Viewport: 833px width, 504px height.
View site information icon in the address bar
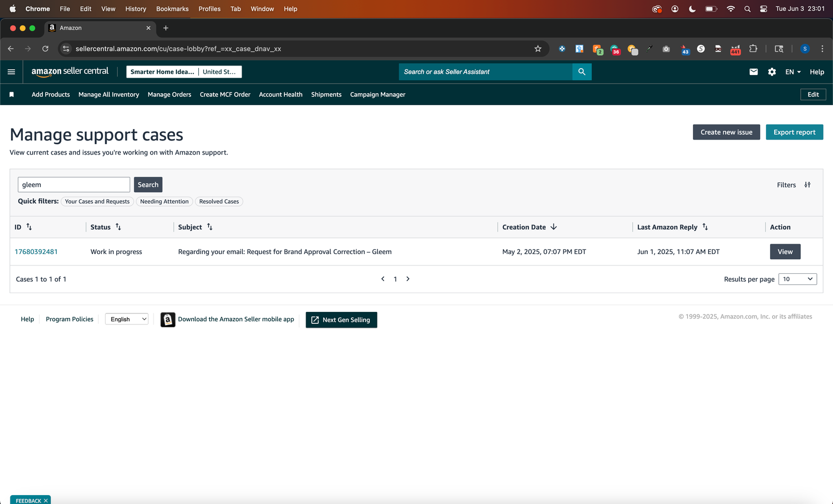click(x=66, y=49)
